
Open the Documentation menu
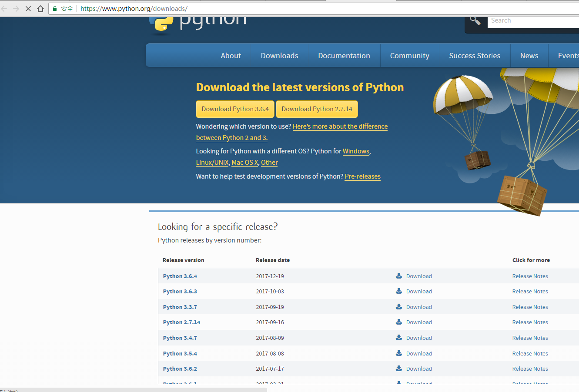[x=344, y=56]
